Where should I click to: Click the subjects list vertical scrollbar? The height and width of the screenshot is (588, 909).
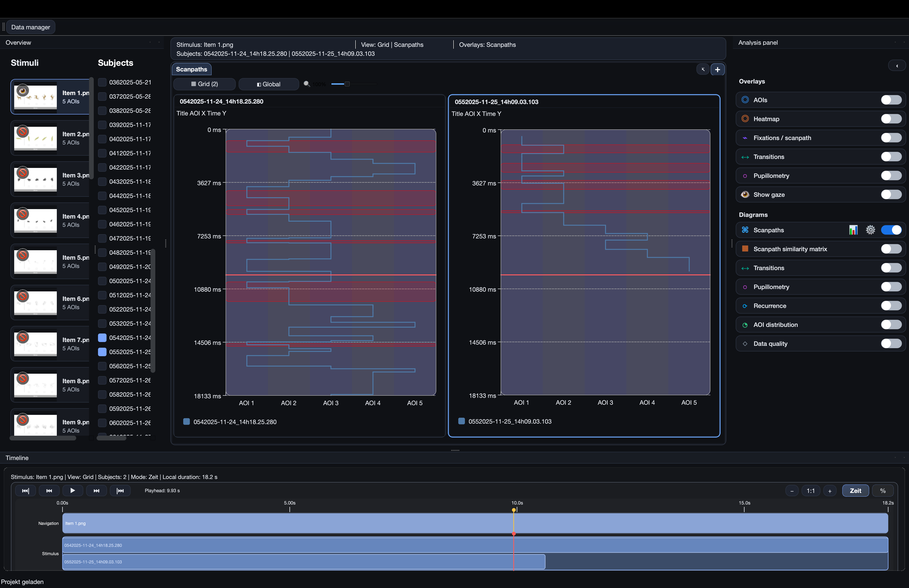[153, 311]
